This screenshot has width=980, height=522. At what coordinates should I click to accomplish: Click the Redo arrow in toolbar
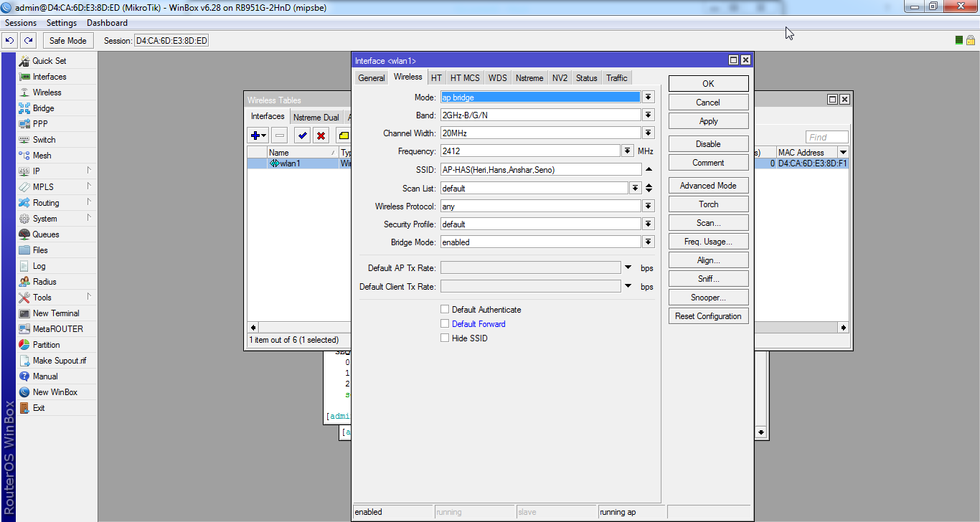point(27,41)
